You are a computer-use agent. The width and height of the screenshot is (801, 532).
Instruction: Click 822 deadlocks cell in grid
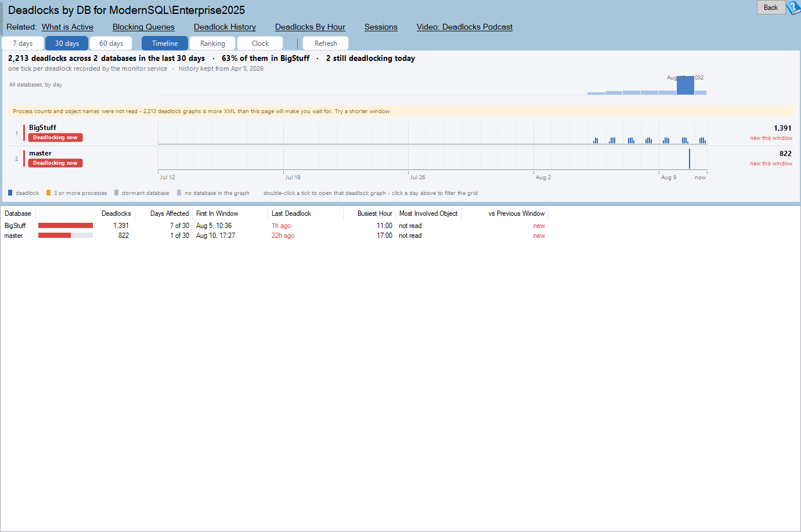tap(124, 236)
